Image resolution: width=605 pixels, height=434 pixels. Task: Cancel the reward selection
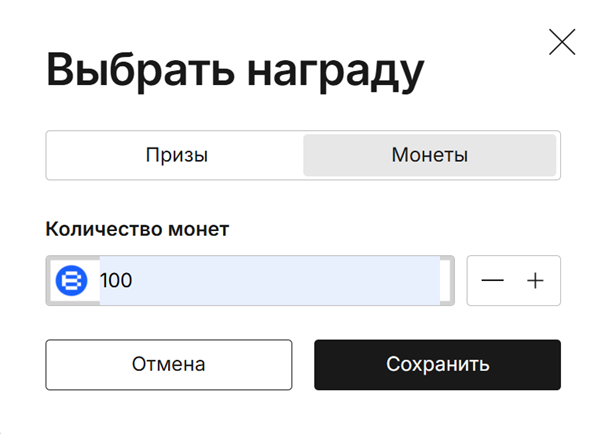[168, 364]
